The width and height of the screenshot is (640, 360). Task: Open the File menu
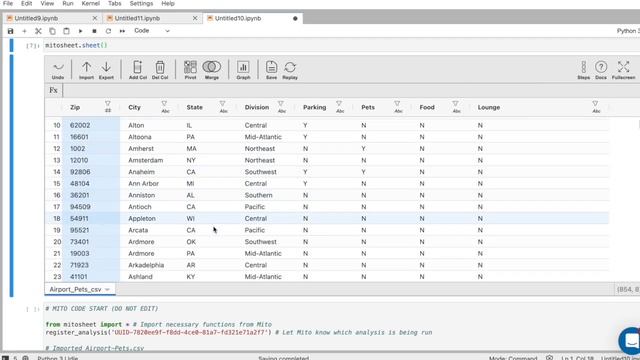pos(8,4)
